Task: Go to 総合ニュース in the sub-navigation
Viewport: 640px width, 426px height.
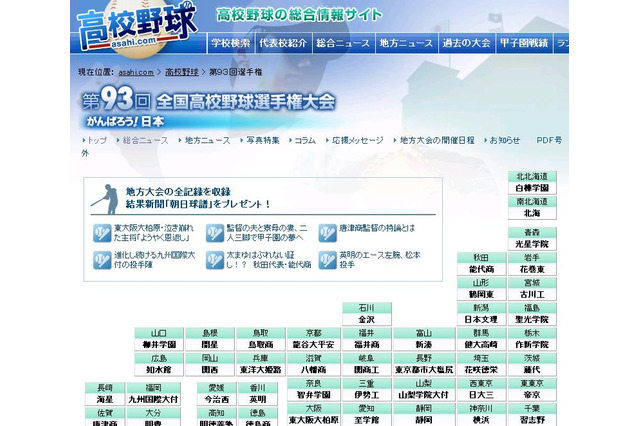Action: coord(145,140)
